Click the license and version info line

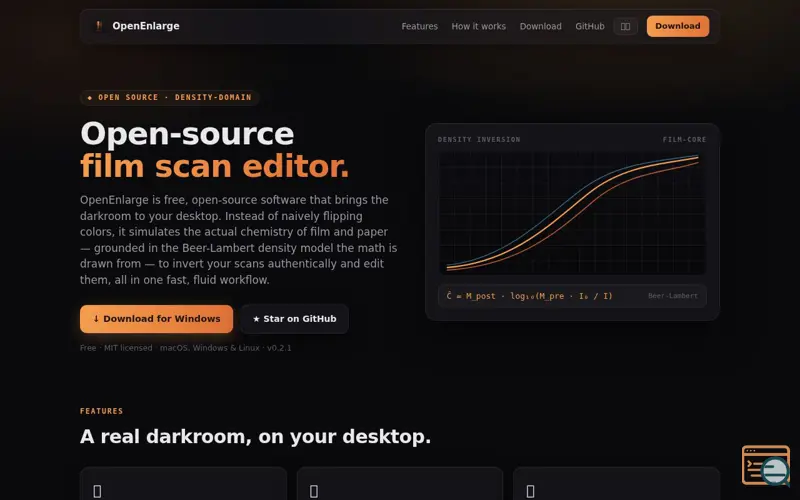[186, 348]
